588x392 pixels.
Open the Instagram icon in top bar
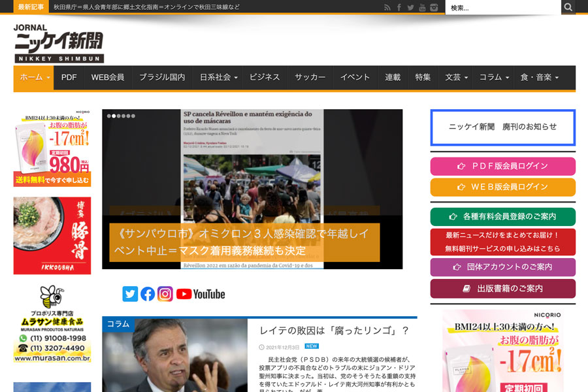[x=434, y=7]
